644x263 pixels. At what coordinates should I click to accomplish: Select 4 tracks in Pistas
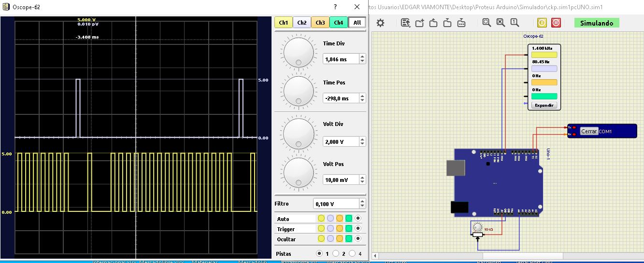pyautogui.click(x=352, y=253)
